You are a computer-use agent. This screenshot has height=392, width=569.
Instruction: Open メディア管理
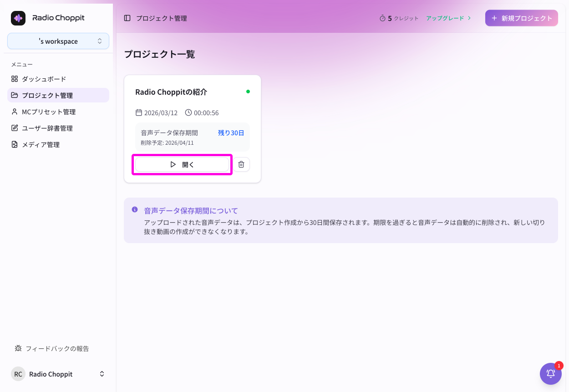pyautogui.click(x=58, y=144)
